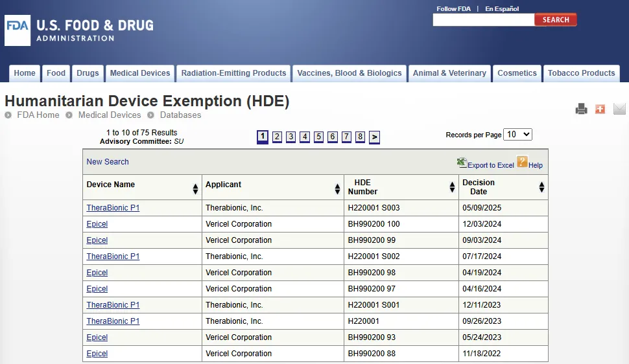Click En Español link

pos(502,9)
